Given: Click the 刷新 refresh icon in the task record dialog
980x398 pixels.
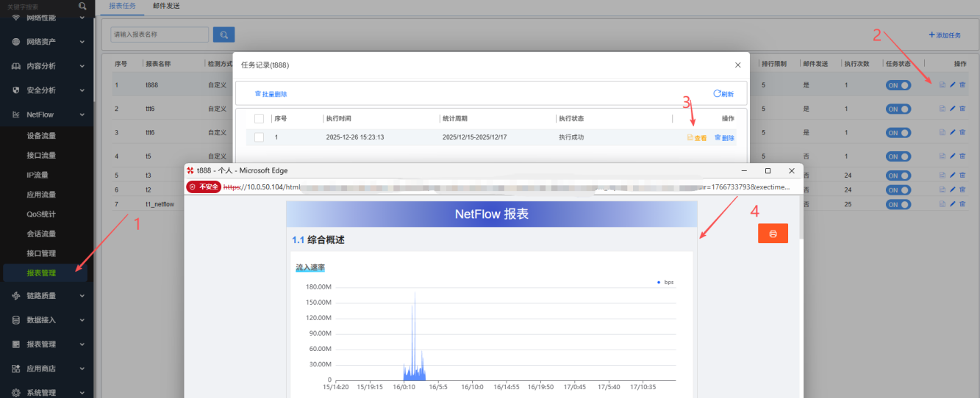Looking at the screenshot, I should tap(723, 94).
